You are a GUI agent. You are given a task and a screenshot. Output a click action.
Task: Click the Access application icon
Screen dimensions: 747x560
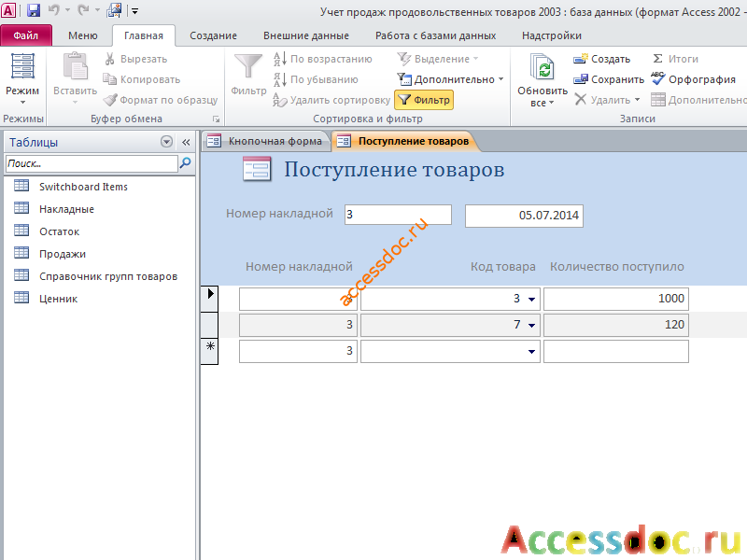(8, 10)
